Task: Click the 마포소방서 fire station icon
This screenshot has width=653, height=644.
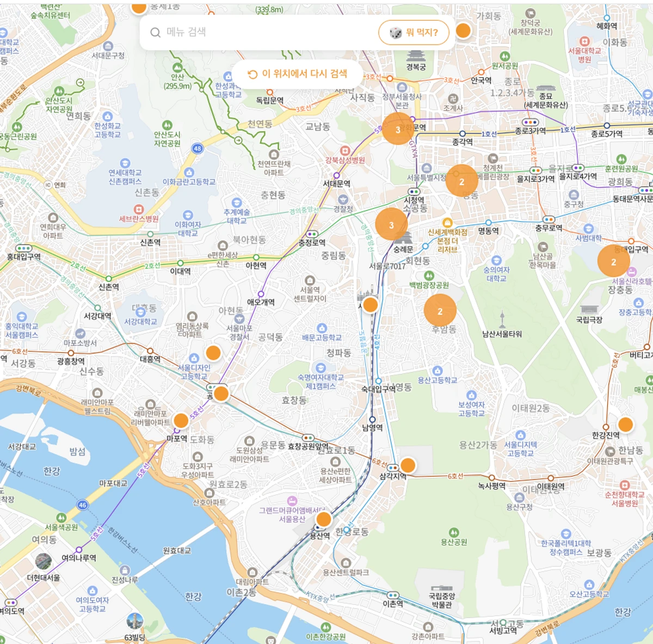Action: point(80,334)
